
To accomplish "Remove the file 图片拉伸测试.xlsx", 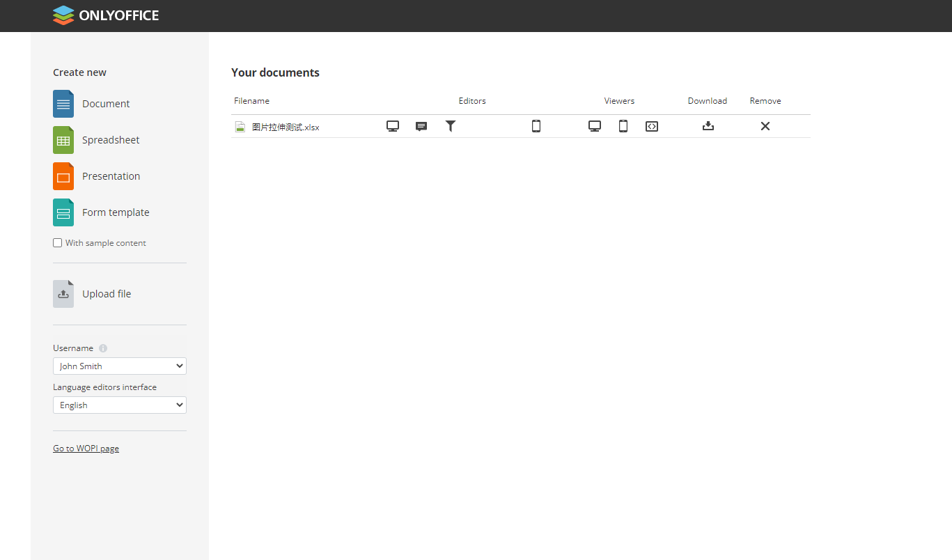I will [x=765, y=126].
